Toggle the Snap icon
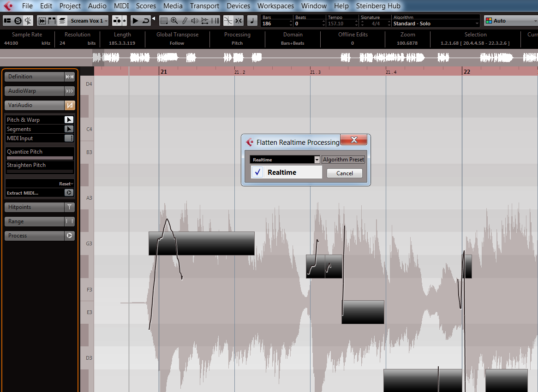 (x=239, y=21)
